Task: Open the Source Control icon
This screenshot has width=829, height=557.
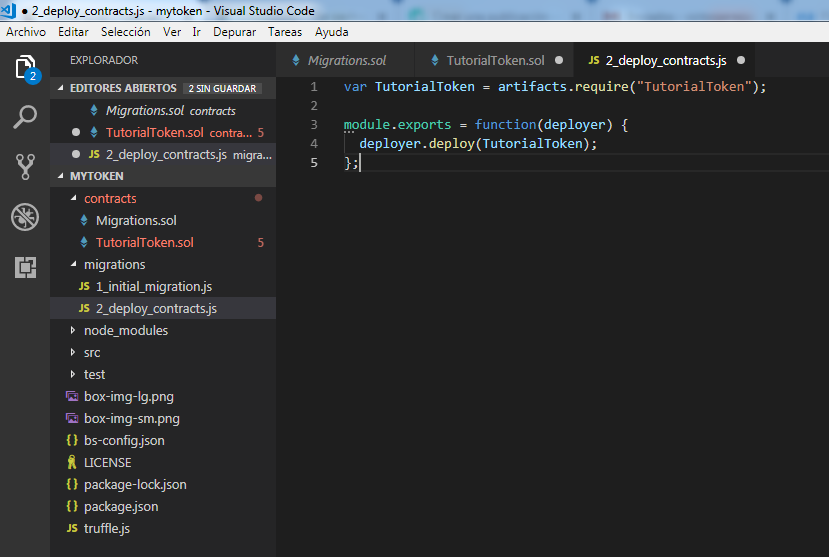Action: [x=25, y=166]
